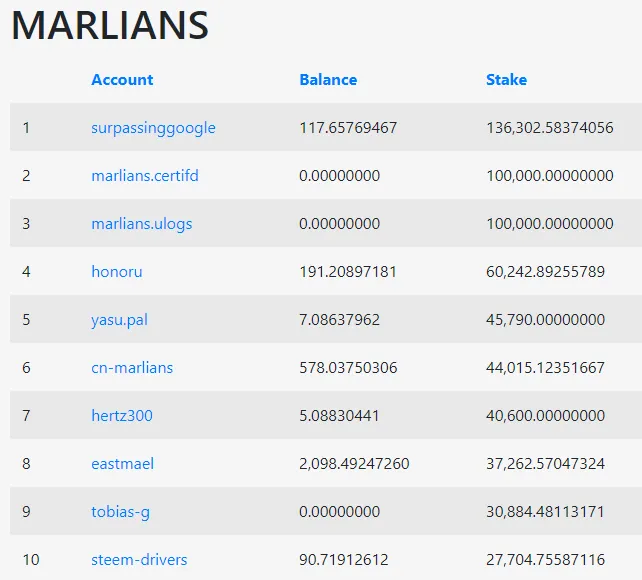Sort table by Balance column header
642x580 pixels.
pyautogui.click(x=328, y=79)
